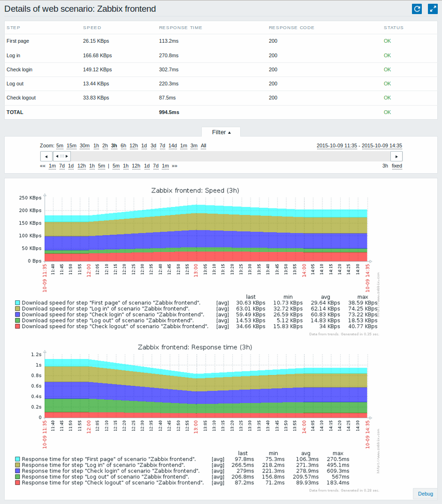Click the blue Check login response swatch
The image size is (442, 504).
(x=17, y=471)
